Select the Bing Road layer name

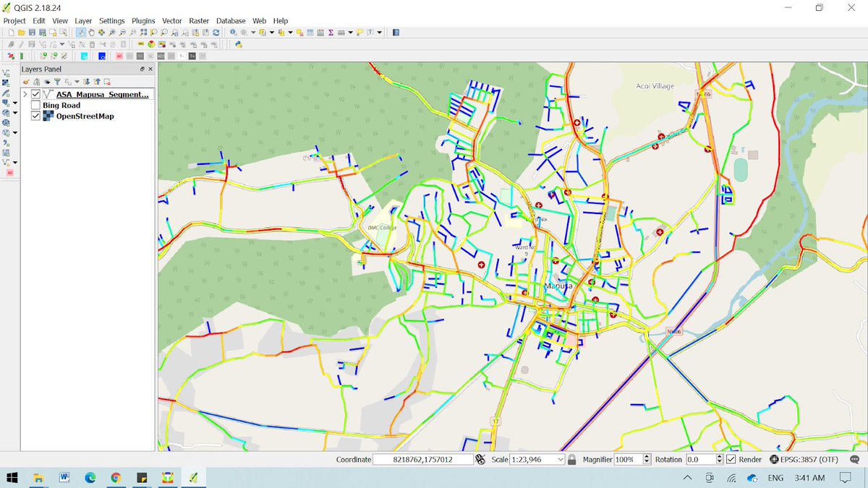point(61,105)
